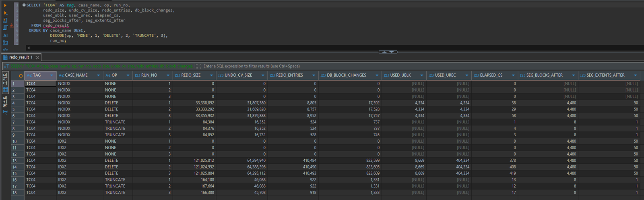Click the REDO_SIZE value 121,025,012
The height and width of the screenshot is (200, 644).
click(x=204, y=160)
